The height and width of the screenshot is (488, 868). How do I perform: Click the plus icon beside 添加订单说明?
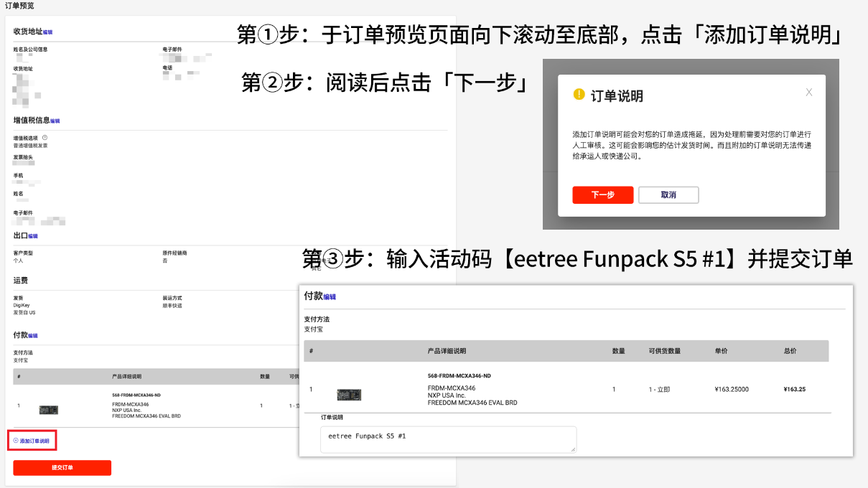tap(16, 441)
